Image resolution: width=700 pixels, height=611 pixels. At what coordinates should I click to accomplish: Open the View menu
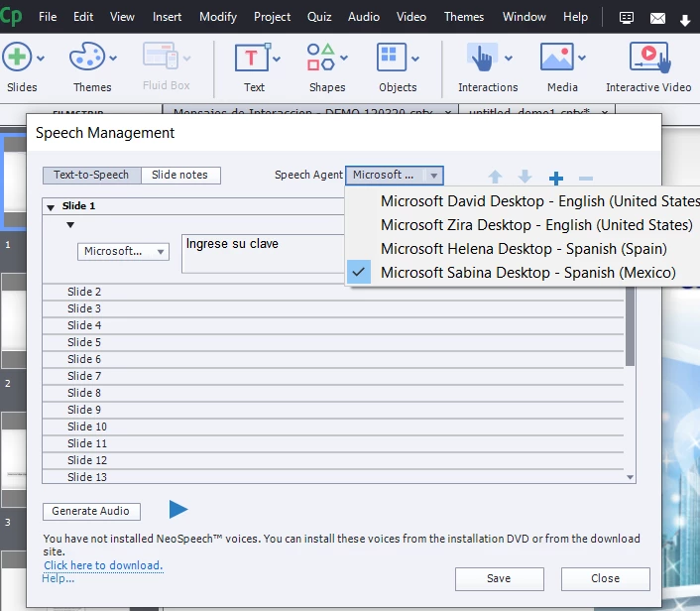[x=122, y=17]
